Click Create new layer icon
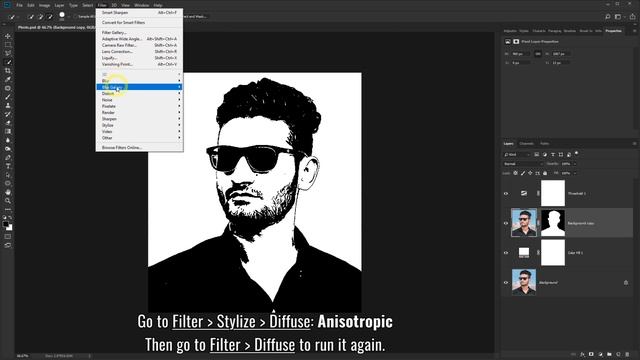Screen dimensions: 640x360 [618, 354]
